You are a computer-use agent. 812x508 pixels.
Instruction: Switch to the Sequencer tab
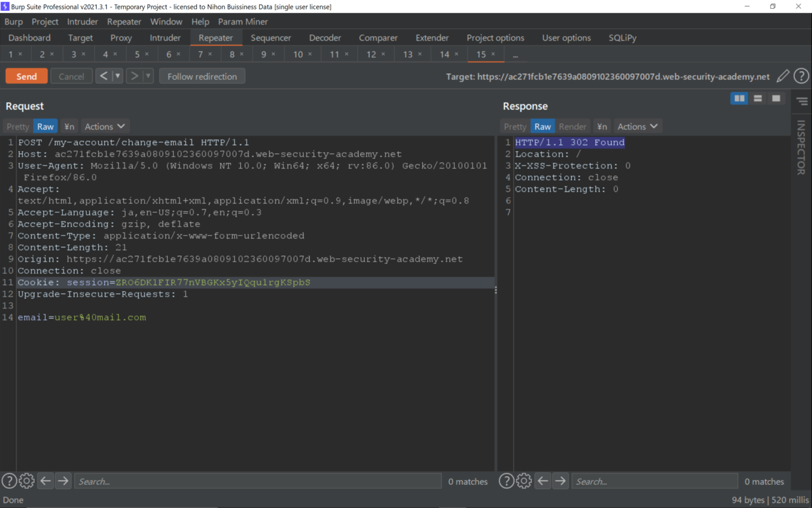click(x=271, y=38)
